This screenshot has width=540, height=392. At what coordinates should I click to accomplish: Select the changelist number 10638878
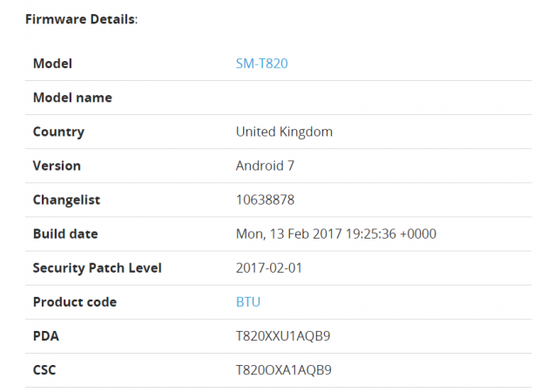pyautogui.click(x=265, y=199)
